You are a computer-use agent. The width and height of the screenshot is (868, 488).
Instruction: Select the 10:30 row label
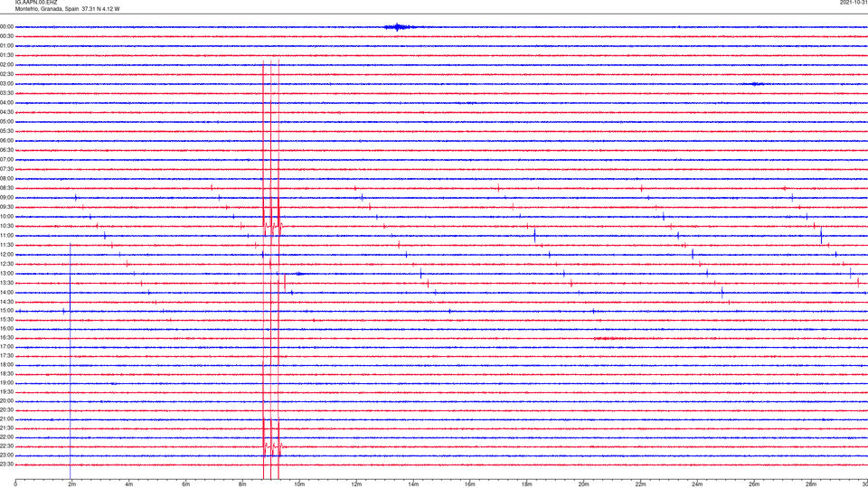[6, 226]
